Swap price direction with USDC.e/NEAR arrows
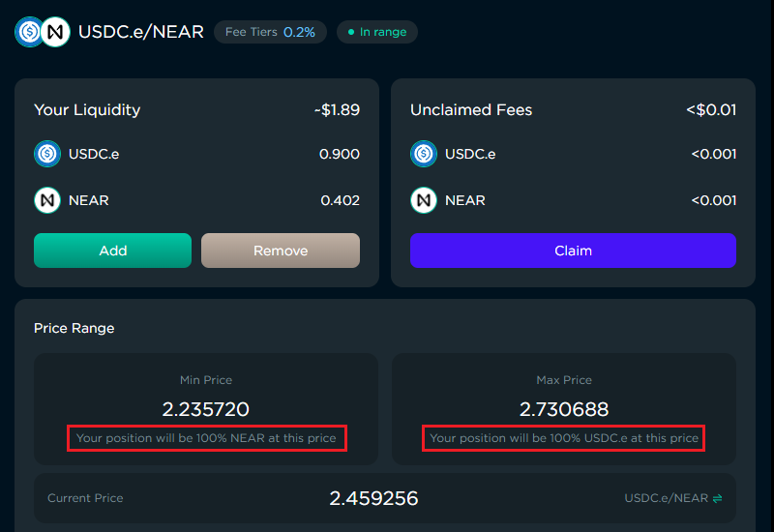The width and height of the screenshot is (774, 532). pos(717,498)
